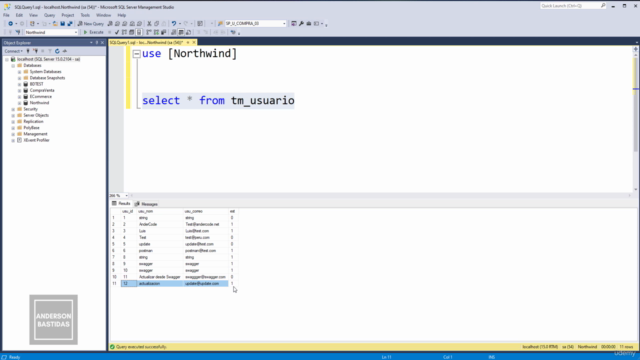Open the Tools menu
This screenshot has height=360, width=640.
pyautogui.click(x=85, y=15)
